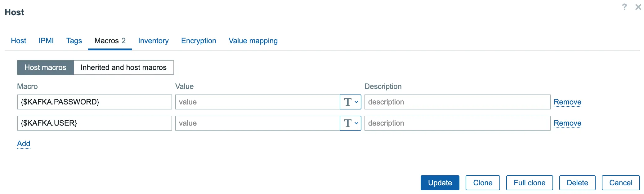Viewport: 644px width, 194px height.
Task: Select the Host tab
Action: click(19, 41)
